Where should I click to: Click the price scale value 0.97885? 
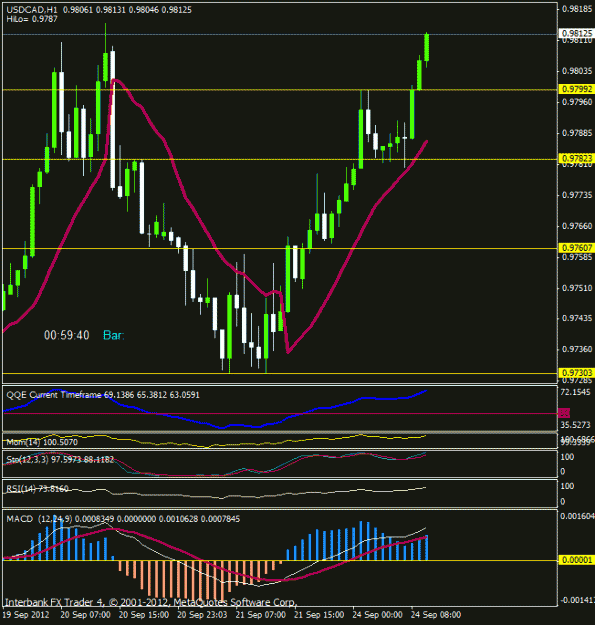coord(577,133)
